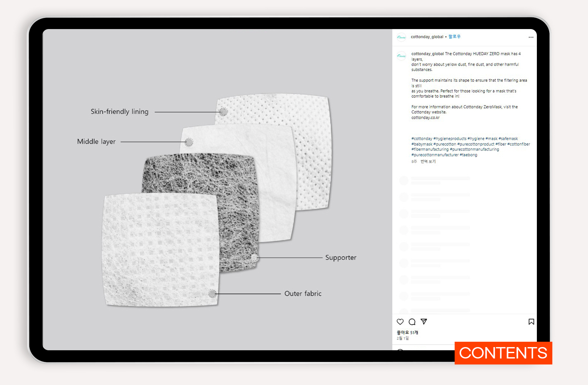588x385 pixels.
Task: Open the #babymask hashtag
Action: [422, 144]
